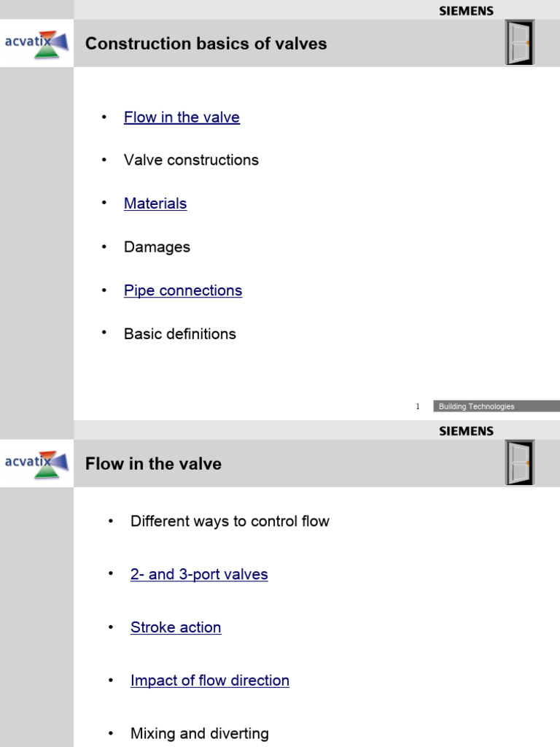
Task: Click the top SIEMENS logo
Action: click(x=466, y=11)
